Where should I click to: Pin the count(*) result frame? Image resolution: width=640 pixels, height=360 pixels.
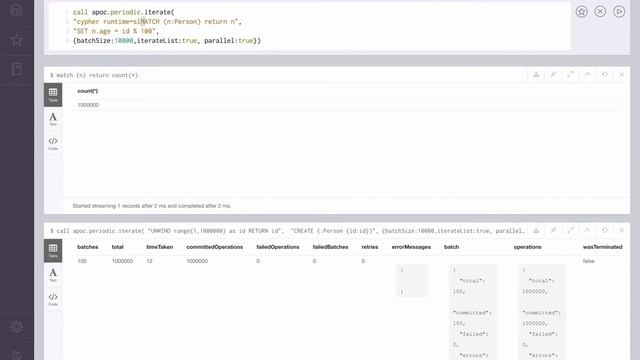click(553, 74)
